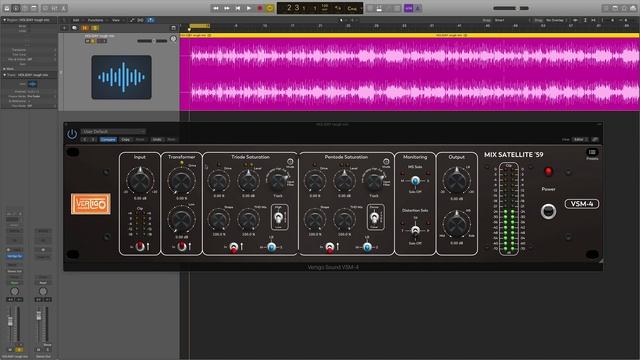Click the add track plus icon
This screenshot has width=640, height=360.
click(64, 28)
